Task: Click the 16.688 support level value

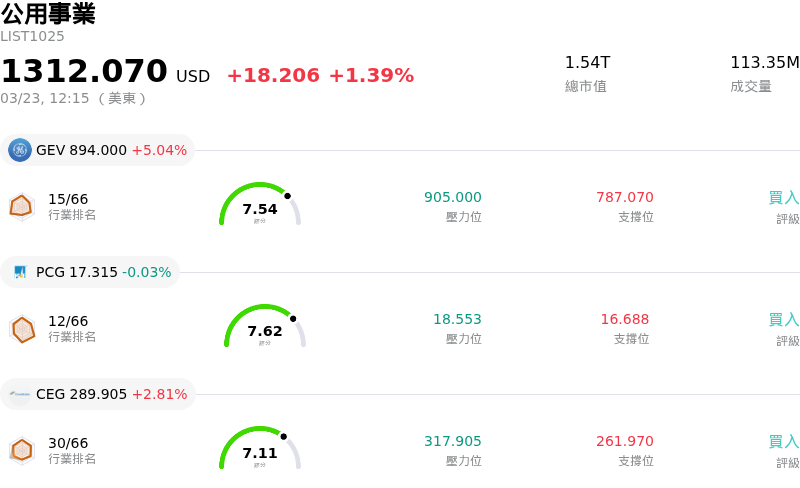Action: click(x=624, y=319)
